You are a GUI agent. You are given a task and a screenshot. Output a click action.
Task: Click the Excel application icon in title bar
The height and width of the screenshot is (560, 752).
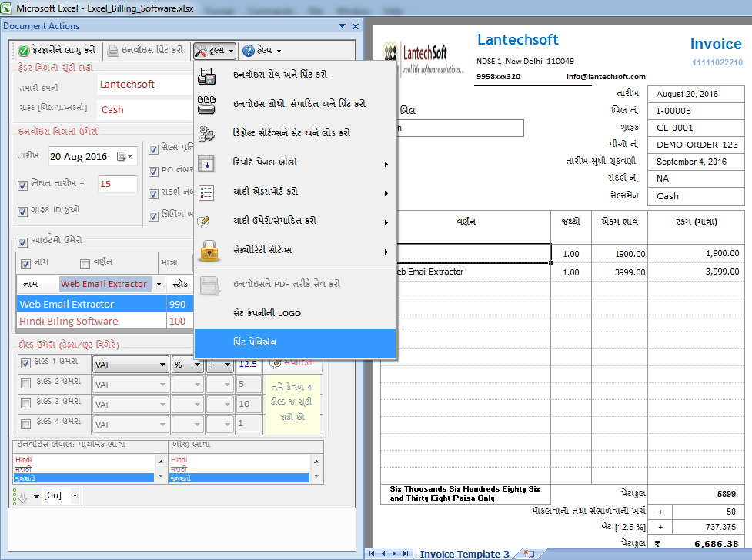6,8
